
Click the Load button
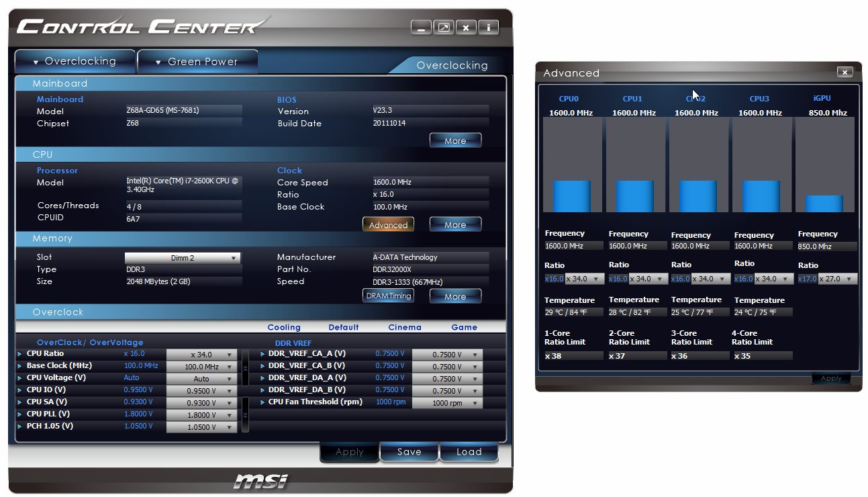coord(469,452)
